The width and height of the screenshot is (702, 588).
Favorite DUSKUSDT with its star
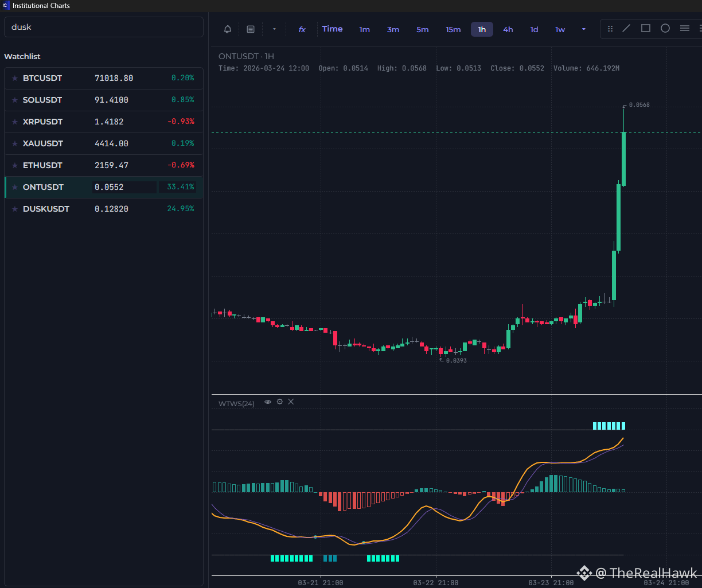coord(15,209)
